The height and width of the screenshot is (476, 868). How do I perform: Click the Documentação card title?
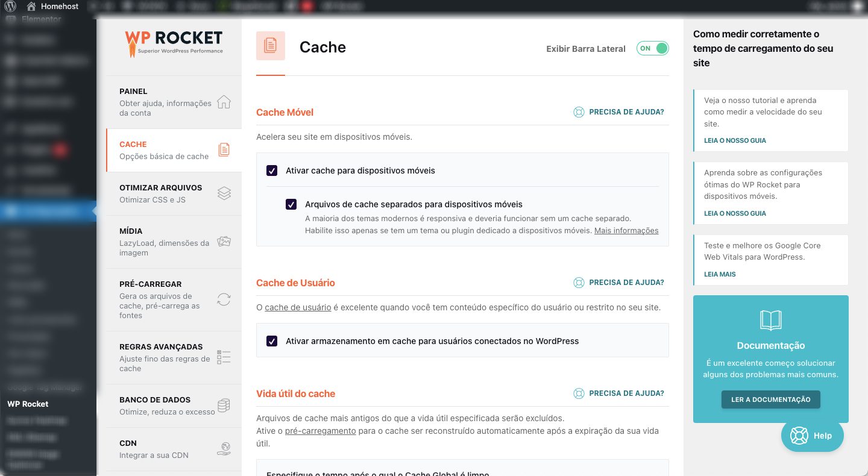(771, 346)
